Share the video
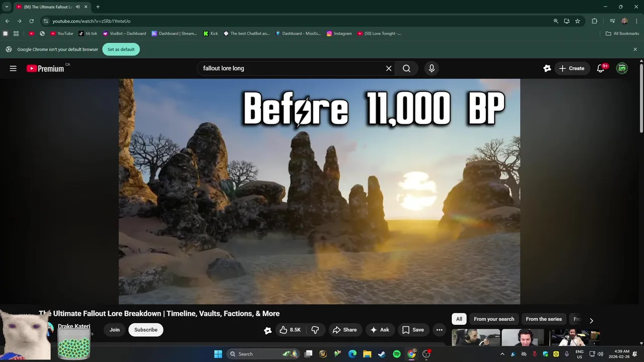 tap(345, 330)
